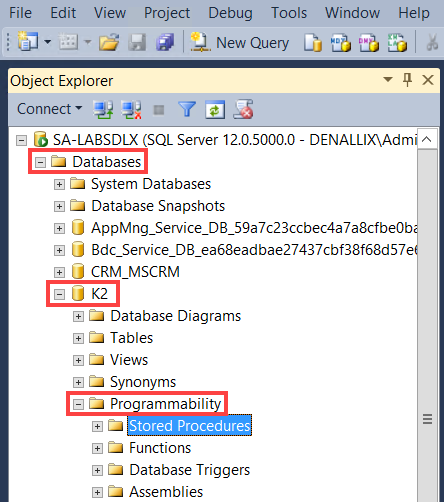Screen dimensions: 444x502
Task: Expand the AppMng_Service_DB database
Action: coord(59,228)
